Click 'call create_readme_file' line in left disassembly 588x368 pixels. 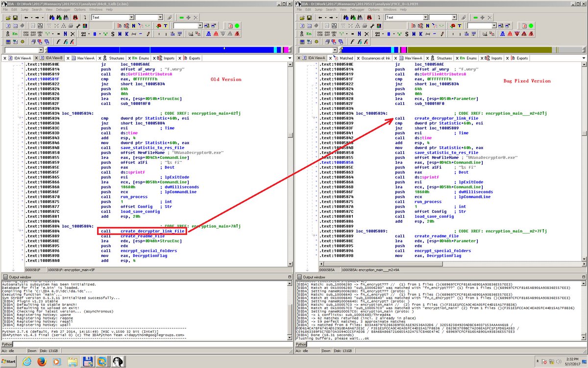click(133, 236)
